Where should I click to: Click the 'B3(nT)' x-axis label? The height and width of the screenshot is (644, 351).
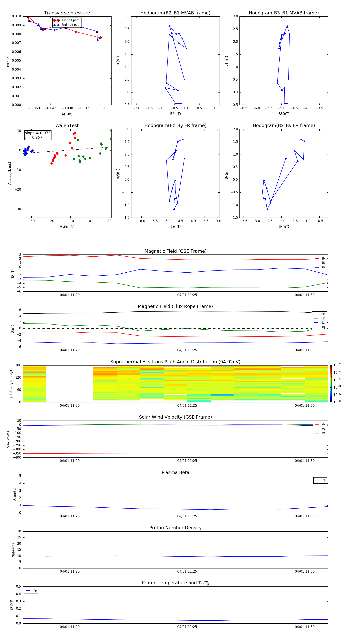284,114
